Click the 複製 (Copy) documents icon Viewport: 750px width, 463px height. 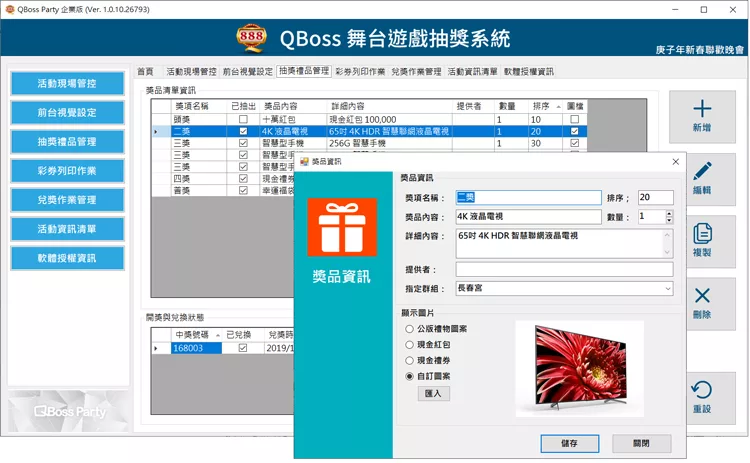701,234
